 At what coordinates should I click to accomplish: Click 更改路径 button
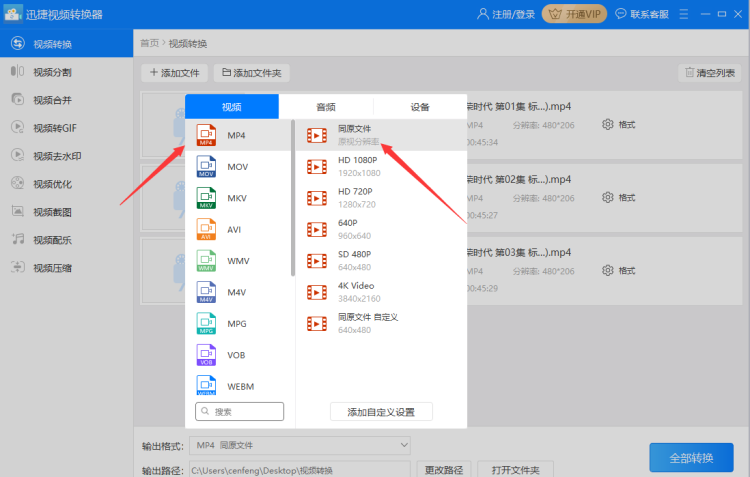(x=444, y=470)
